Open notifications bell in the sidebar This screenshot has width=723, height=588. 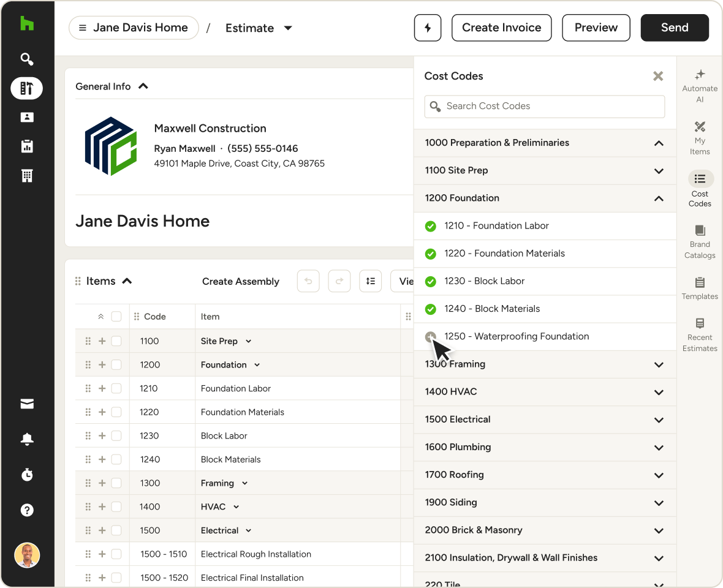[x=27, y=439]
